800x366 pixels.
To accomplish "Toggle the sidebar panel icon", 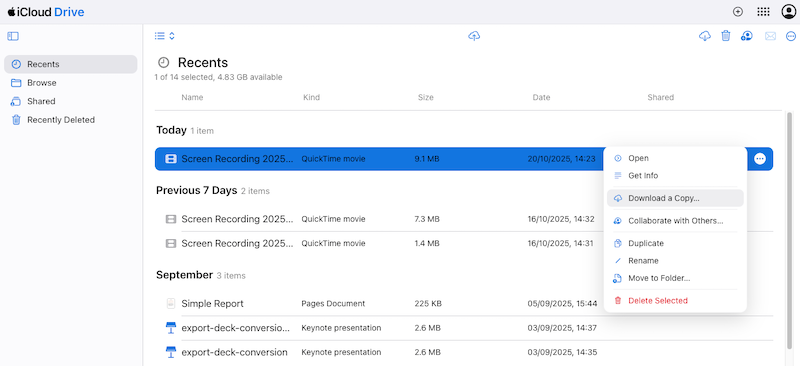I will click(x=13, y=36).
